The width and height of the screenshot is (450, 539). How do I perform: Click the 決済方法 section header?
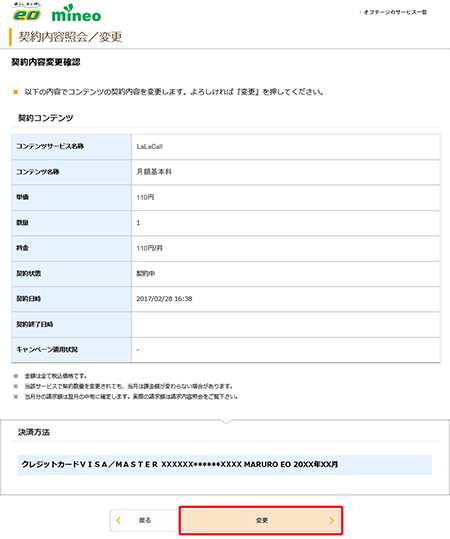34,432
